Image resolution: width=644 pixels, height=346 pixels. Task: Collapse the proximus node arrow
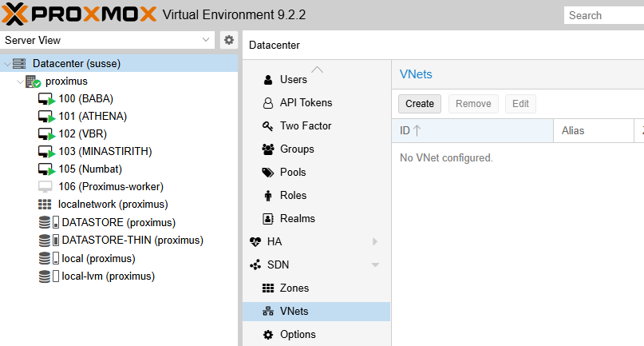(x=20, y=82)
